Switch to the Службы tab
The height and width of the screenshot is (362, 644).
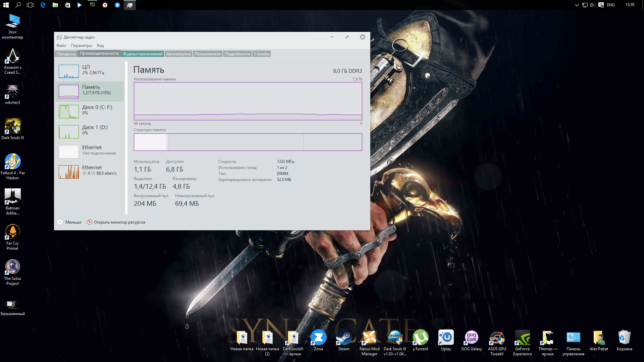[x=261, y=54]
